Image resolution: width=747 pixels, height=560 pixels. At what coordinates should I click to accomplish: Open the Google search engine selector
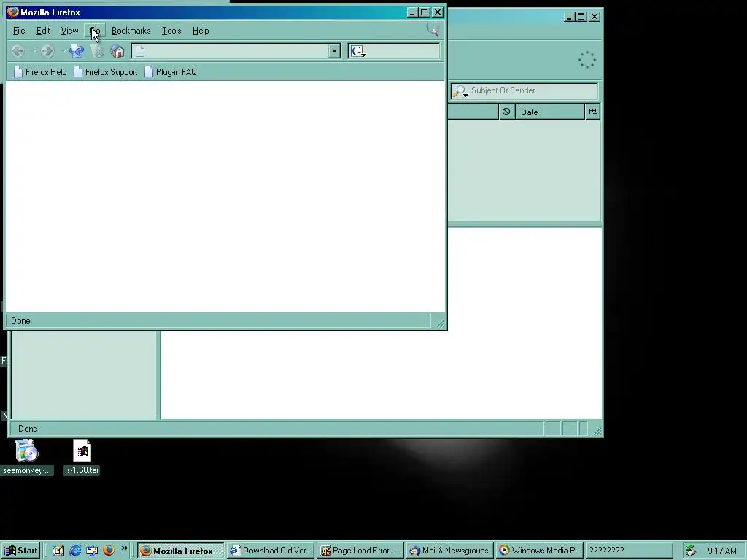click(359, 52)
